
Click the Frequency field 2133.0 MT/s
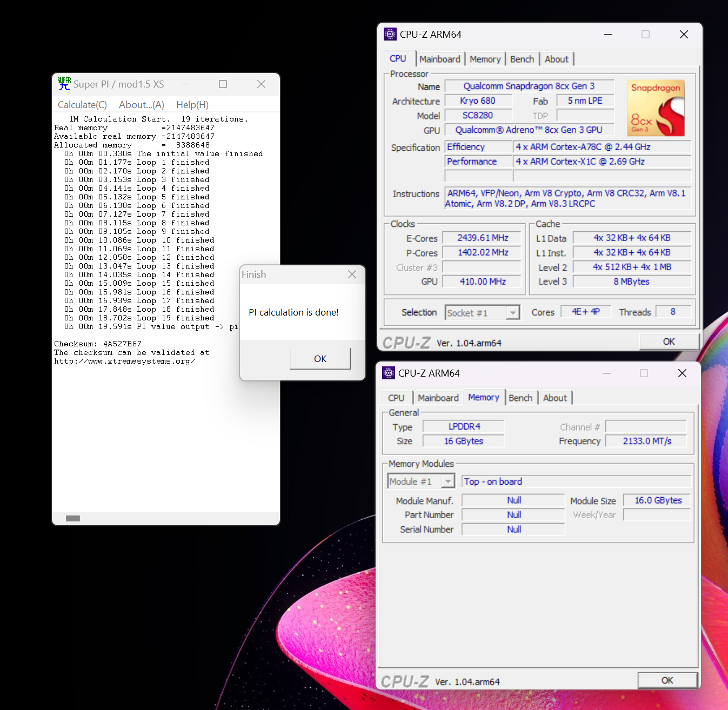(646, 441)
